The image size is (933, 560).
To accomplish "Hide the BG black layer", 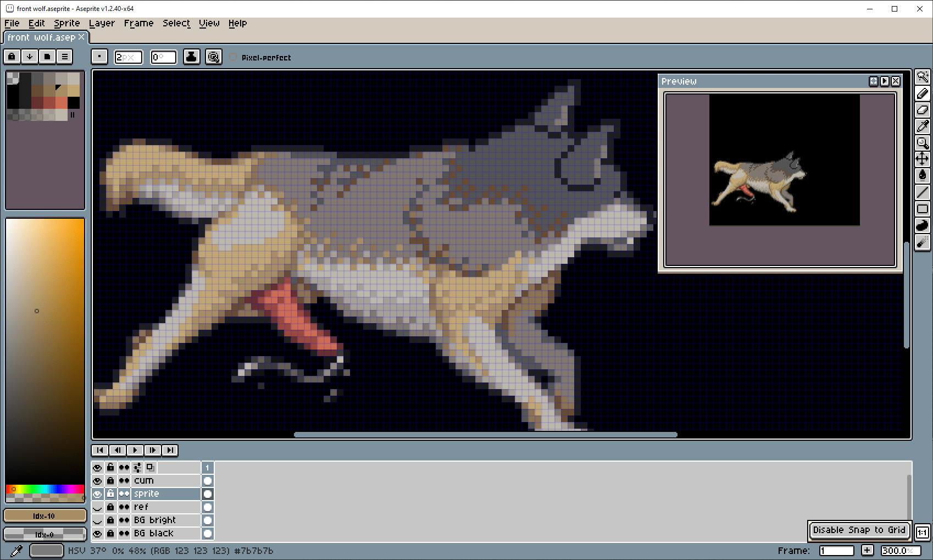I will 97,534.
